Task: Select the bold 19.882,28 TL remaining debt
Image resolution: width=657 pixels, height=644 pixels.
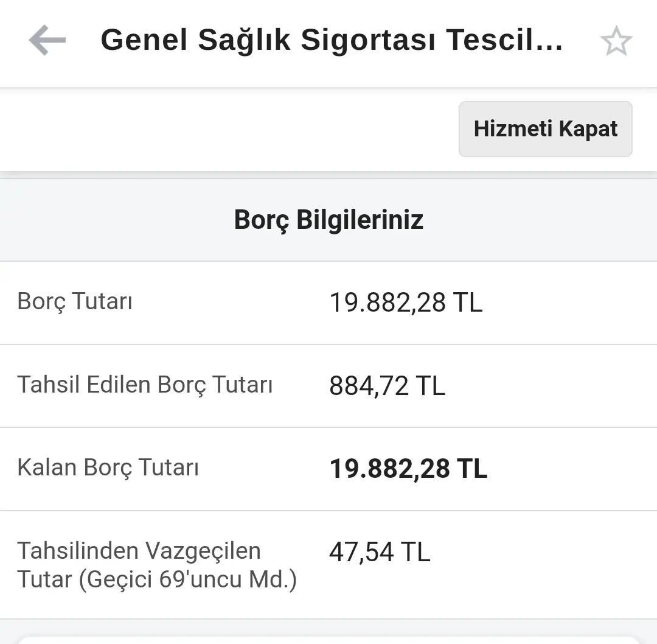Action: click(408, 469)
